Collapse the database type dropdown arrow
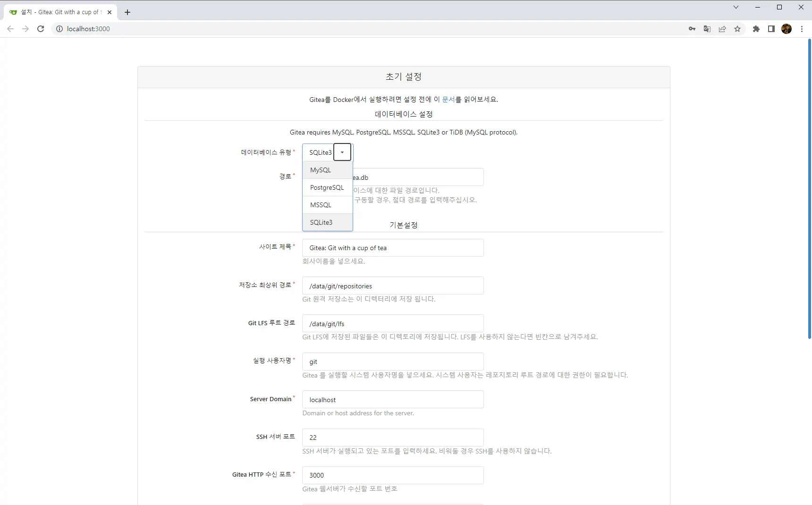 click(342, 152)
